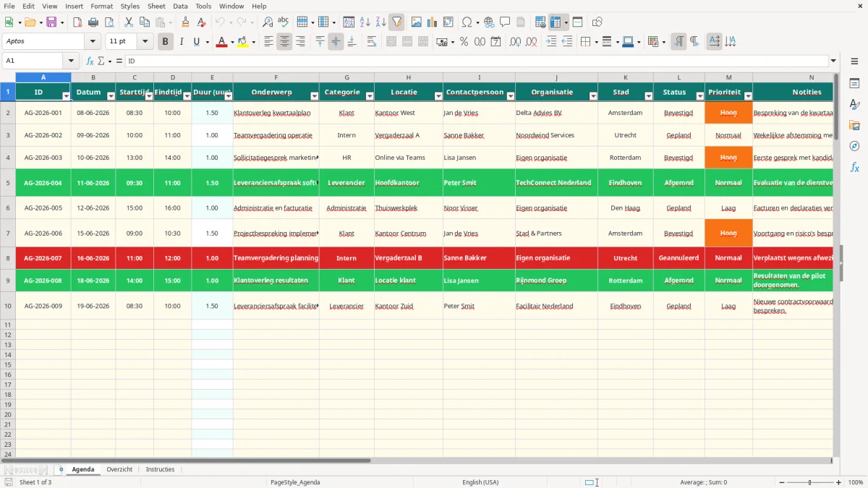Activate Clone Formatting paintbrush
The height and width of the screenshot is (488, 868).
click(x=186, y=22)
